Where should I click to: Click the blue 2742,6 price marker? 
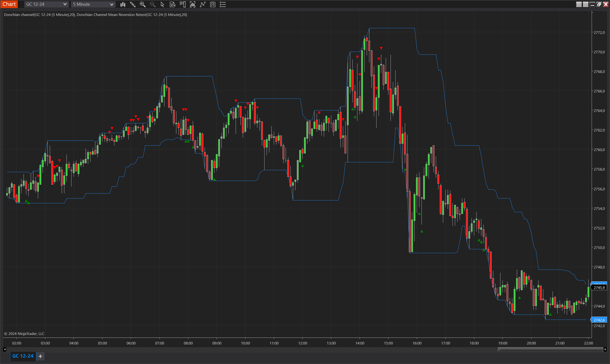pos(599,320)
